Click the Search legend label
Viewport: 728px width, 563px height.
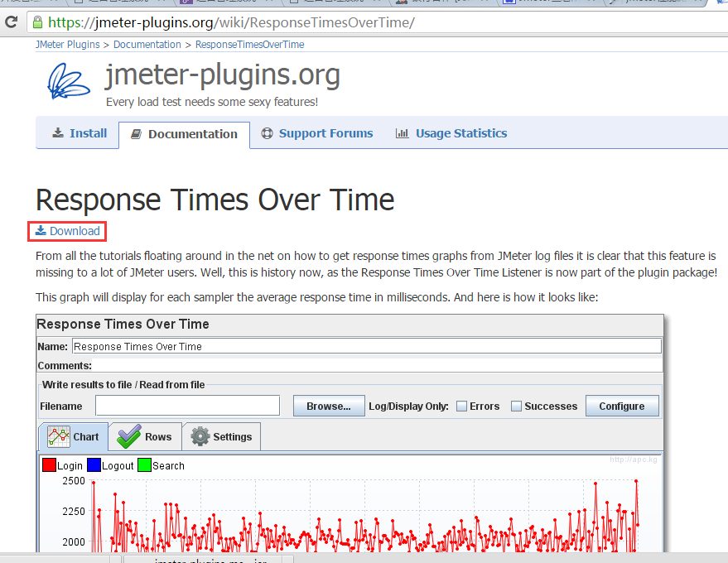[168, 466]
